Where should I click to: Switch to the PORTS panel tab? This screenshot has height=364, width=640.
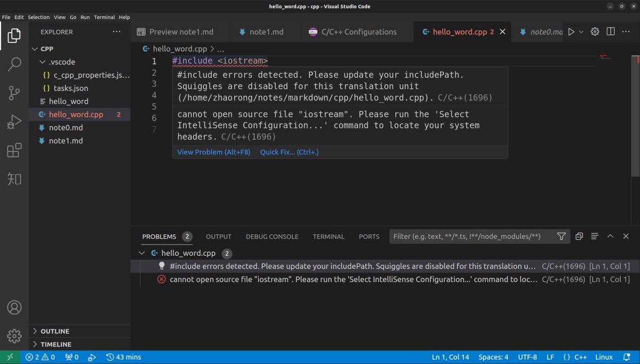coord(369,237)
